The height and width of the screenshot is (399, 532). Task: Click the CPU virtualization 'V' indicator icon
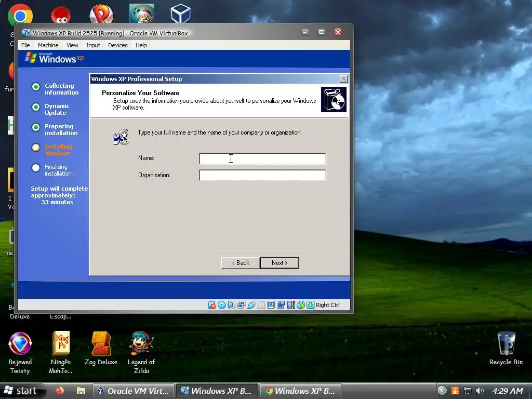click(290, 305)
